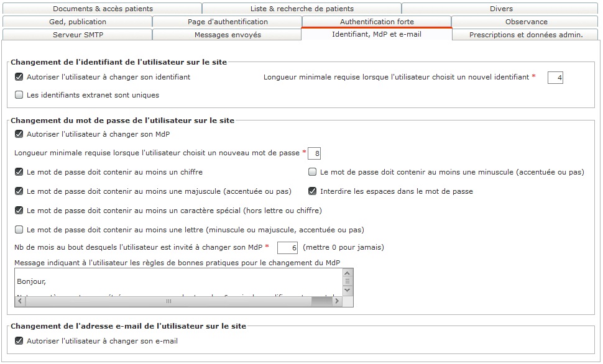Go to Page d'authentification tab
This screenshot has width=603, height=364.
pyautogui.click(x=228, y=22)
